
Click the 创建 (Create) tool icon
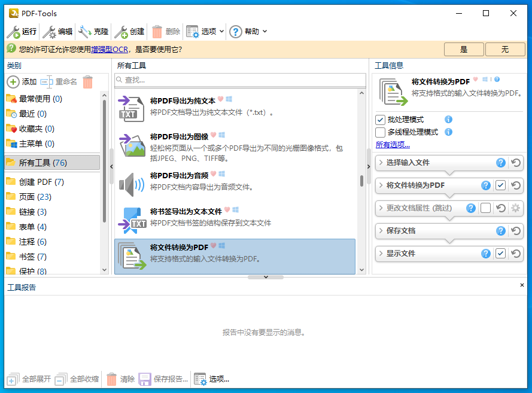click(x=121, y=32)
